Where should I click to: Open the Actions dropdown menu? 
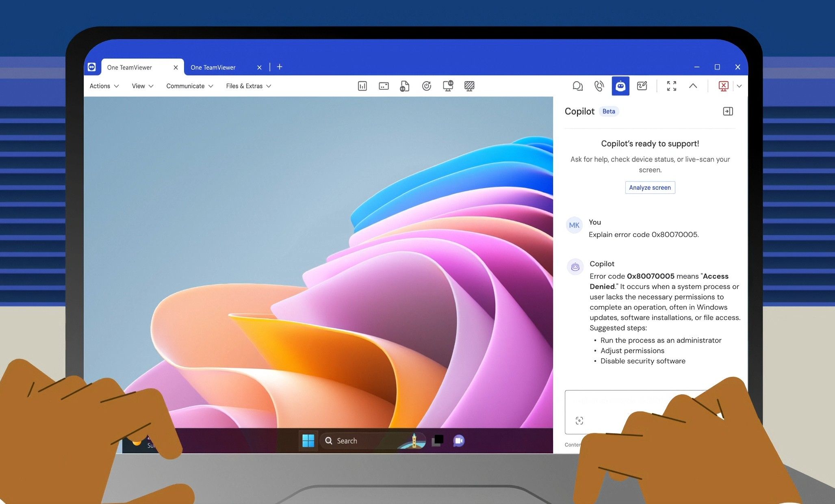[104, 86]
